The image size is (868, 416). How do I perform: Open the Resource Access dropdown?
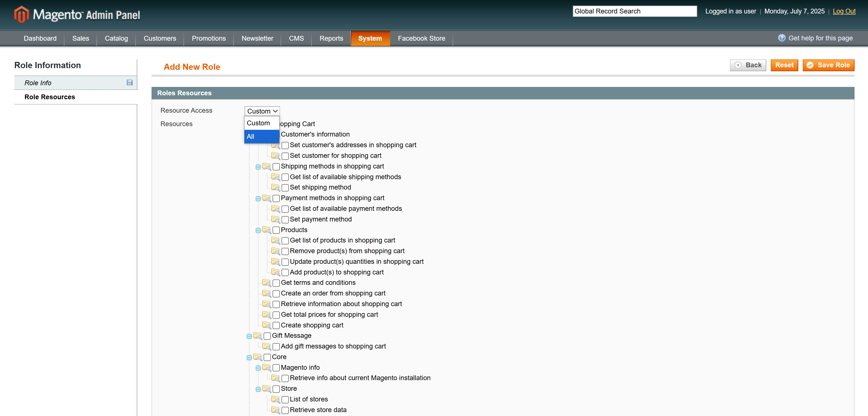[262, 111]
